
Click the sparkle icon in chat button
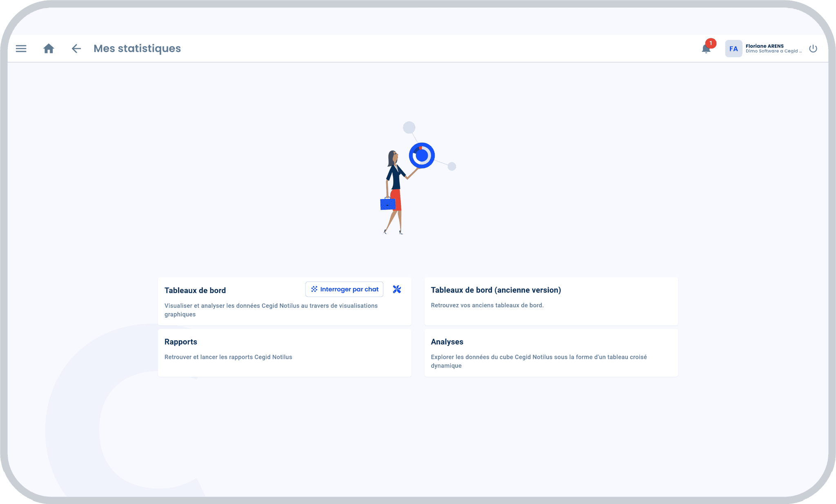(x=314, y=289)
